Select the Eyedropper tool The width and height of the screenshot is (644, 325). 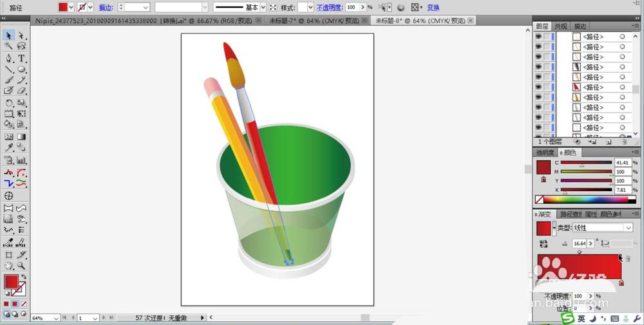tap(8, 147)
